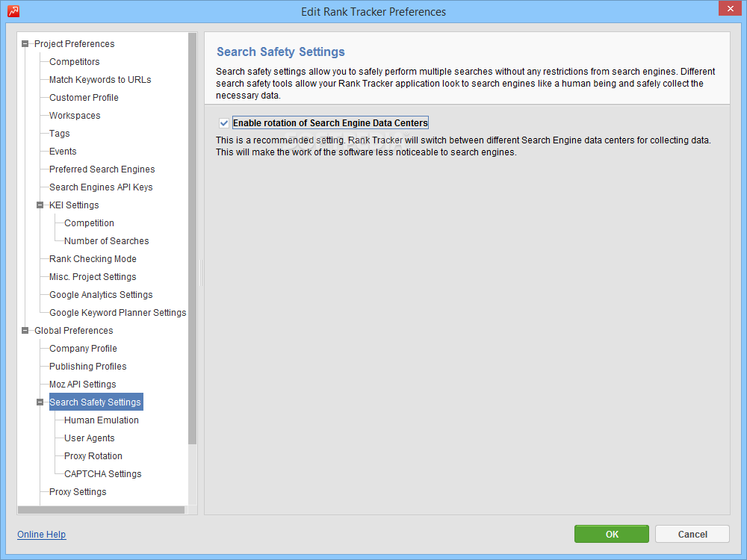Click the splitter handle between tree and settings
747x560 pixels.
(201, 273)
